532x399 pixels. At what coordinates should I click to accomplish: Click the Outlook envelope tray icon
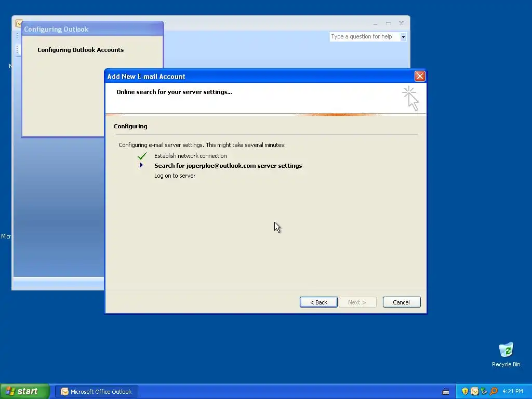pyautogui.click(x=475, y=391)
